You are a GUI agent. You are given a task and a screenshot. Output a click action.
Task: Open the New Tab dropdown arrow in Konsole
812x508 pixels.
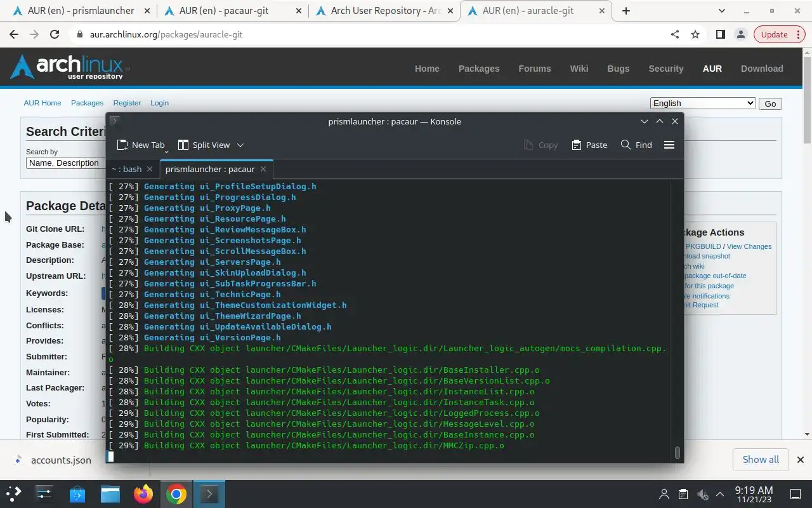pos(166,151)
